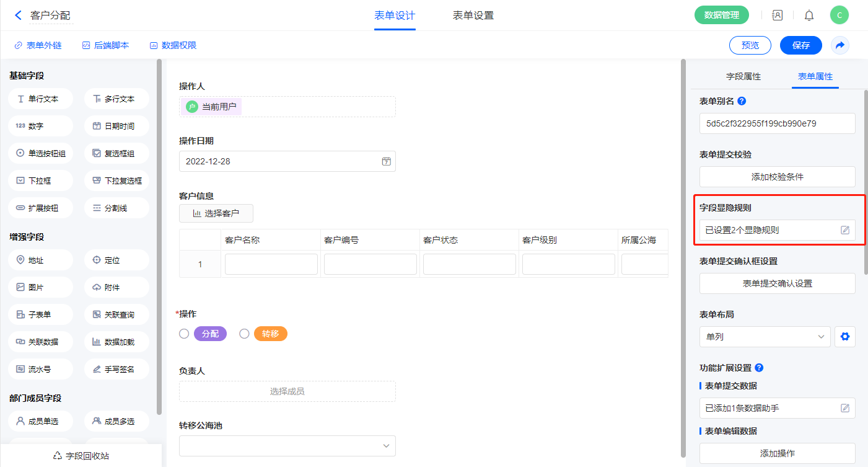Open the notification bell icon
The width and height of the screenshot is (868, 467).
click(809, 16)
